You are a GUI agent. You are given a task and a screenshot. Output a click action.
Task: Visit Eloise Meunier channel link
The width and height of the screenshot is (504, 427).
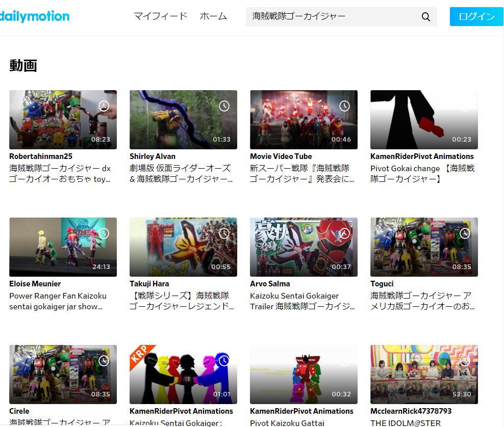tap(35, 284)
